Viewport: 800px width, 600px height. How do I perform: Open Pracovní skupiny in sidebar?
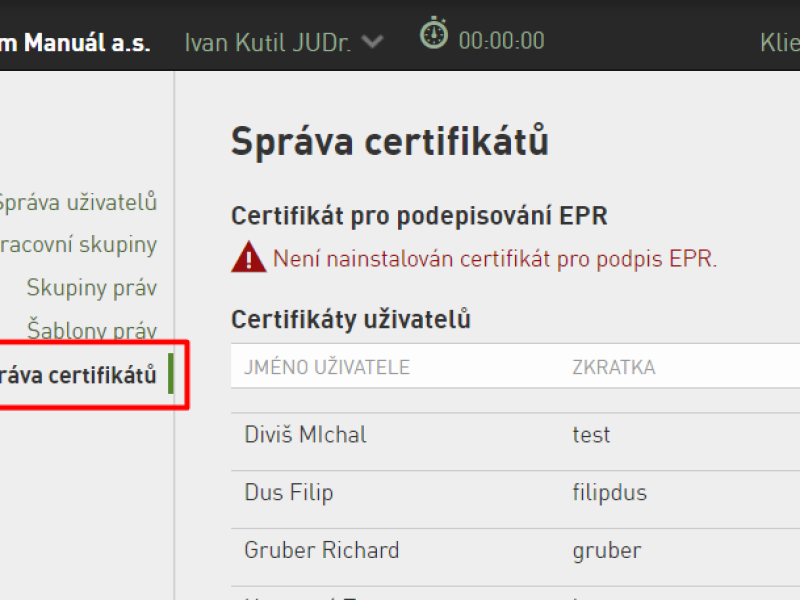78,245
